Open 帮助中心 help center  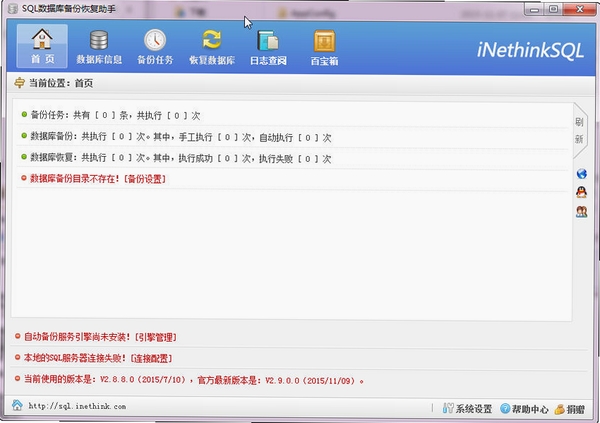[x=524, y=408]
